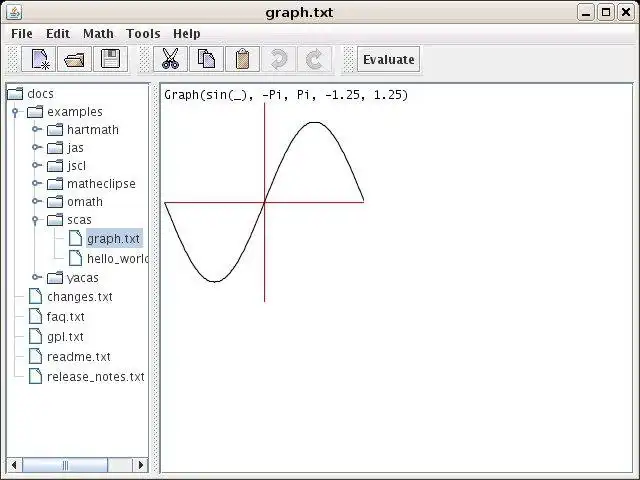Click the hartmath folder icon
This screenshot has height=480, width=640.
tap(55, 129)
